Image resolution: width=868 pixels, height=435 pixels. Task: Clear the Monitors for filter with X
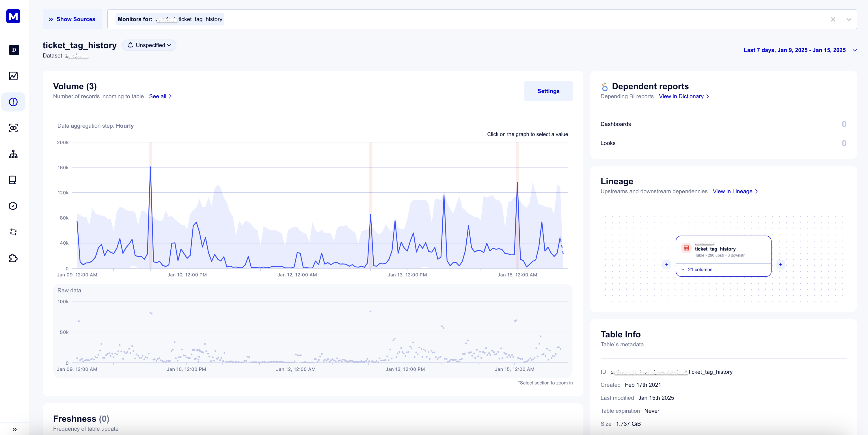point(832,19)
